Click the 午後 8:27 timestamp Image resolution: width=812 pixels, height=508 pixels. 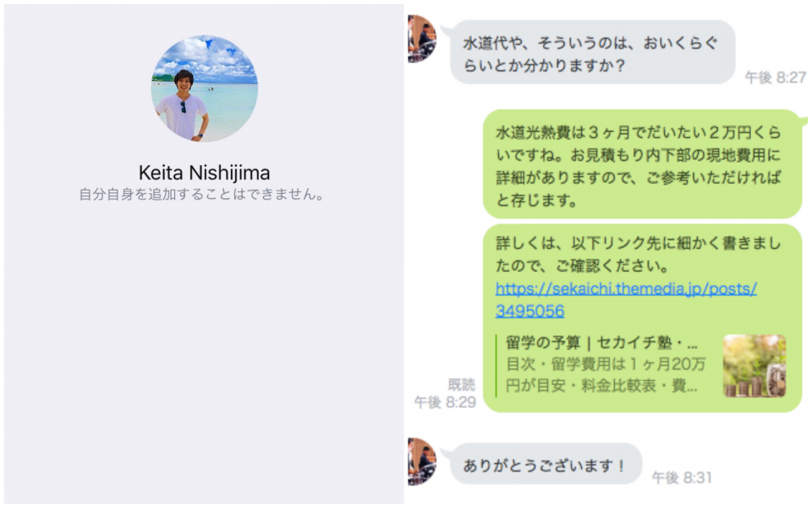(776, 77)
